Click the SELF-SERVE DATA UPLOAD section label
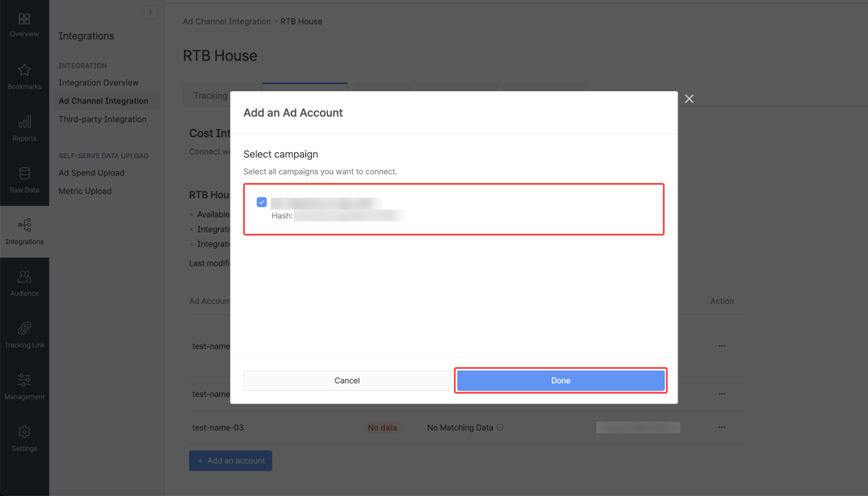 [104, 156]
